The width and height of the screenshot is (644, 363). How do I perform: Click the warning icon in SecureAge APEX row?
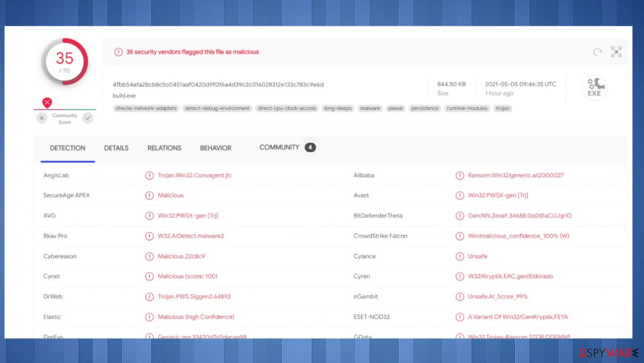tap(149, 196)
